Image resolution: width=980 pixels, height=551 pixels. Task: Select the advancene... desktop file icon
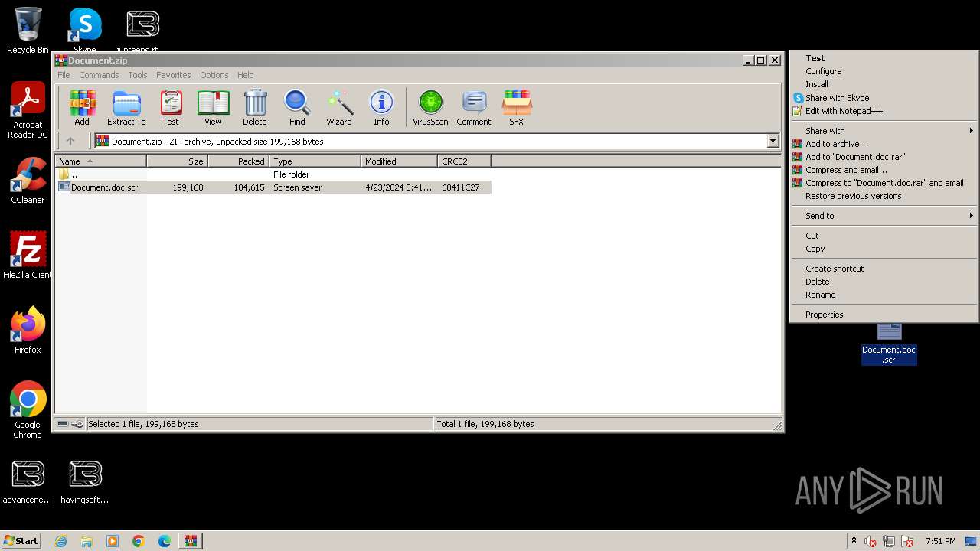tap(28, 482)
